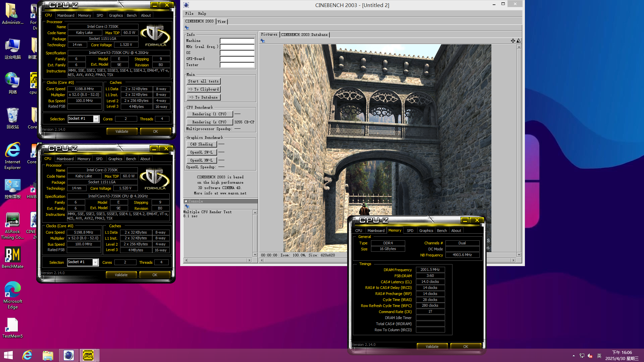Click OK in lower-left CPU-Z window
The image size is (644, 362).
click(x=155, y=275)
